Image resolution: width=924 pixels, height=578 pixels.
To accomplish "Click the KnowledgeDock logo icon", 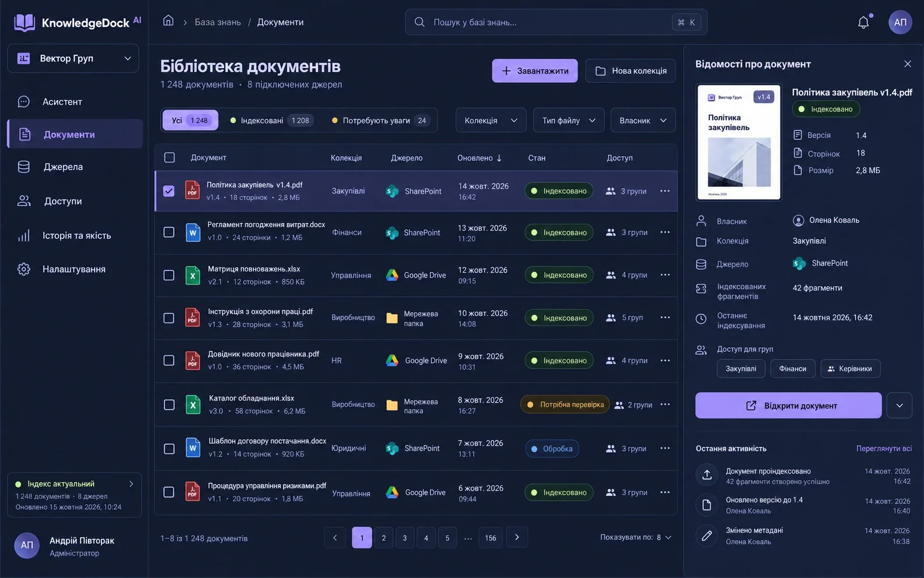I will (24, 23).
